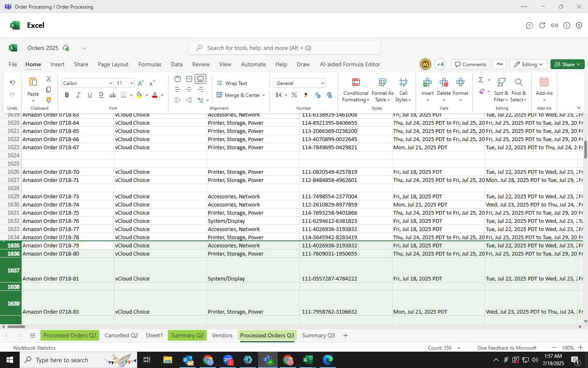Decrease font size with A-down icon

(x=152, y=83)
